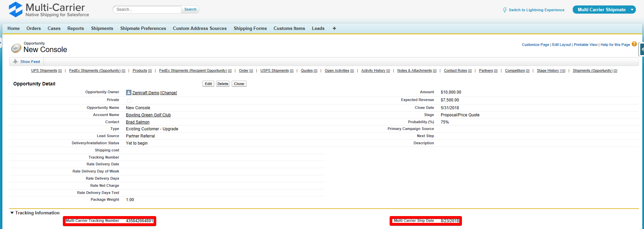Image resolution: width=644 pixels, height=229 pixels.
Task: Click the Opportunity record icon
Action: [x=16, y=48]
